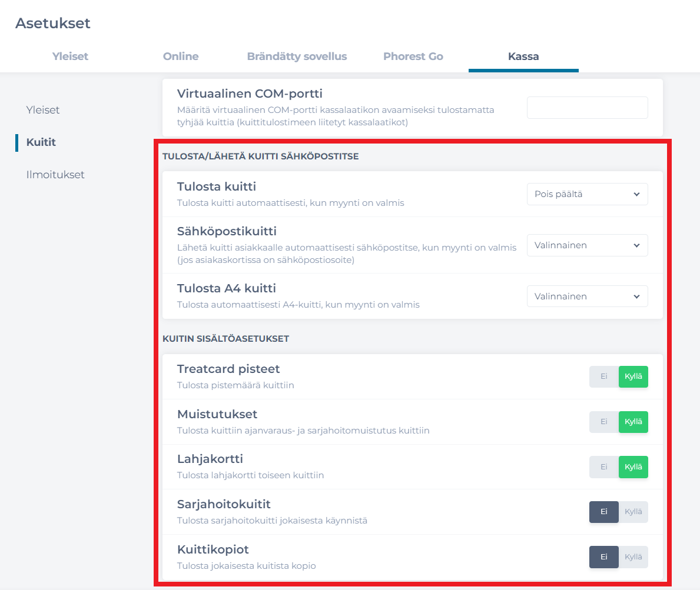Open the Brändätty sovellus tab
Viewport: 700px width, 590px height.
(297, 56)
